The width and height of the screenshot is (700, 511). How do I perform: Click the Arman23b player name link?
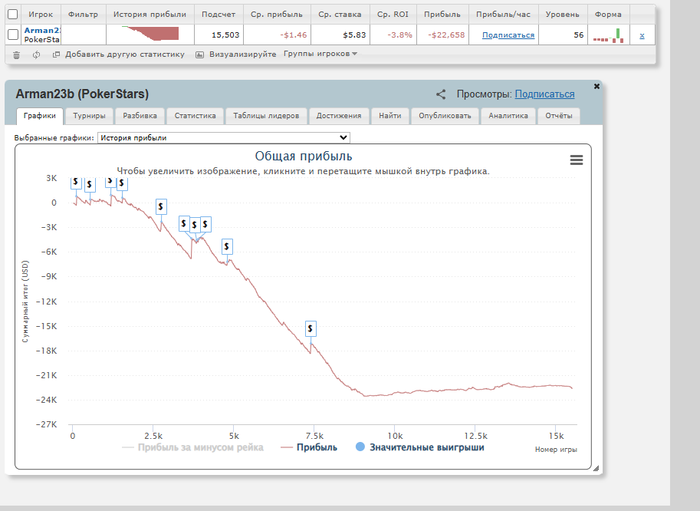tap(42, 30)
